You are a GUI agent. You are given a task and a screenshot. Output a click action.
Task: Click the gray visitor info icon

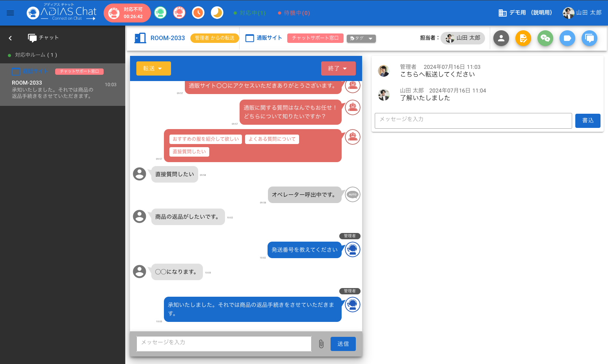coord(501,38)
